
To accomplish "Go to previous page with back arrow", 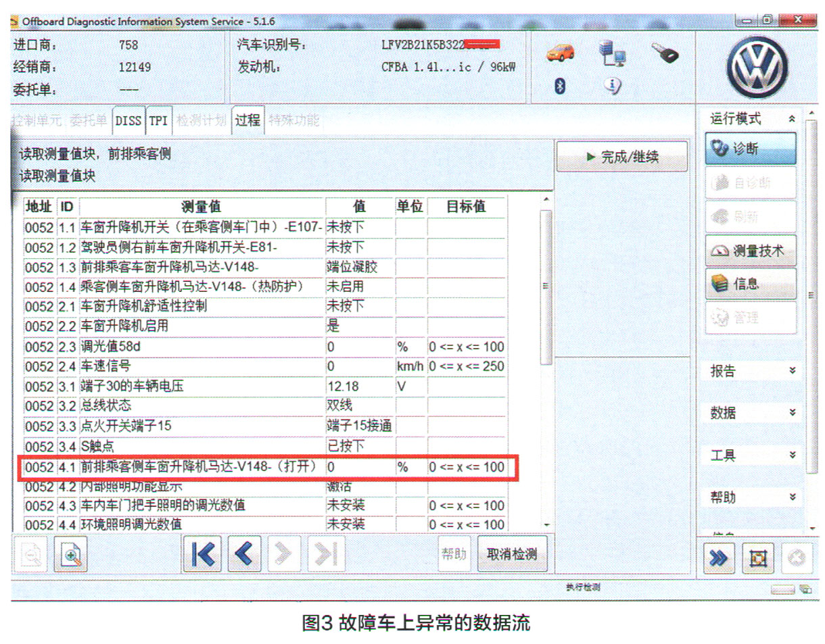I will tap(245, 555).
